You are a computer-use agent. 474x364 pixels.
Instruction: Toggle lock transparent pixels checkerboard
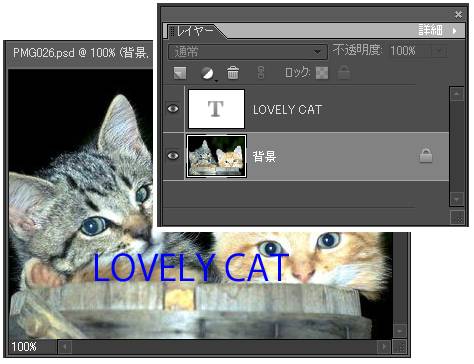tap(322, 73)
